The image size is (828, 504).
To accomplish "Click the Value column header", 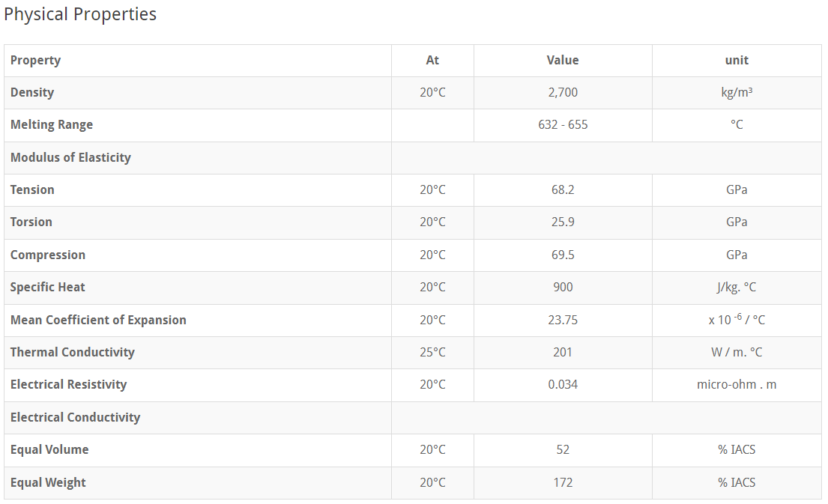I will [563, 60].
